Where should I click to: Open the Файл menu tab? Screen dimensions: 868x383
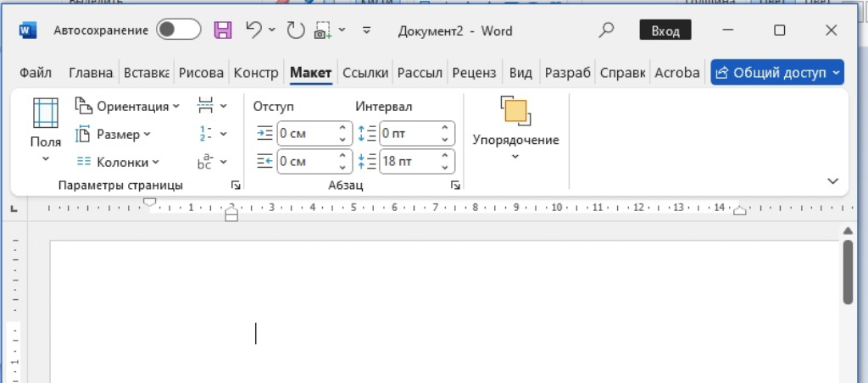(x=36, y=73)
